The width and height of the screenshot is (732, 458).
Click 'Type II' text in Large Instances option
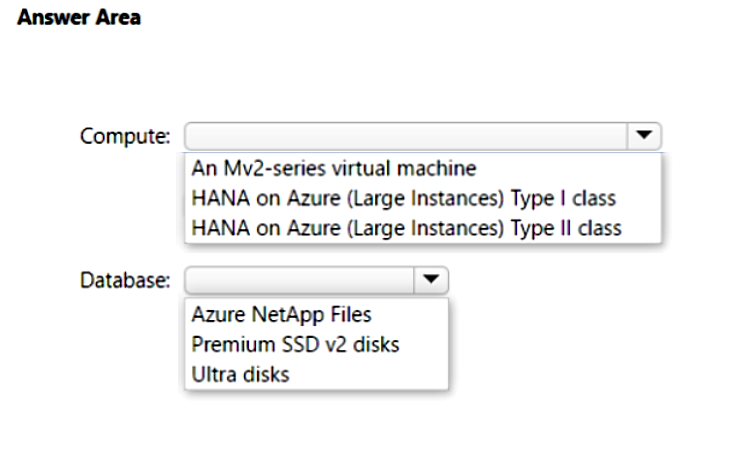click(541, 228)
